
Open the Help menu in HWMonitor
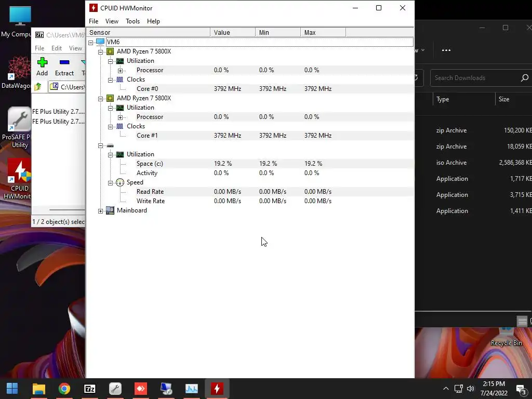coord(153,21)
